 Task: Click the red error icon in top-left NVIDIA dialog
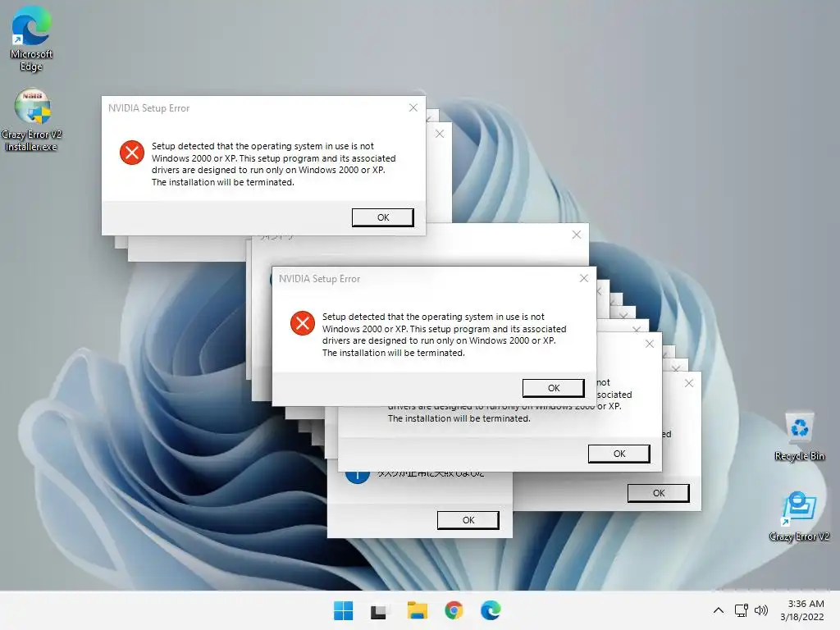(x=132, y=153)
